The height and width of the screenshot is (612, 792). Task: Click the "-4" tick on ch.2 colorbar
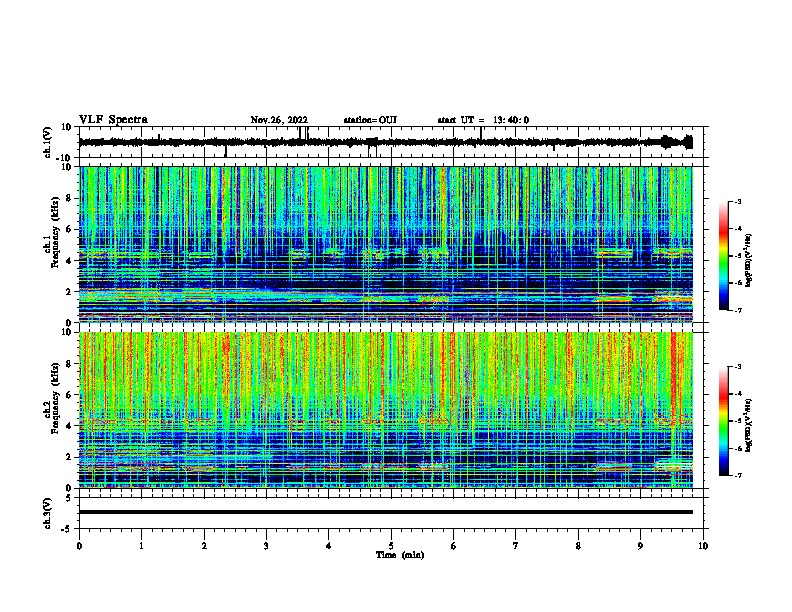737,394
